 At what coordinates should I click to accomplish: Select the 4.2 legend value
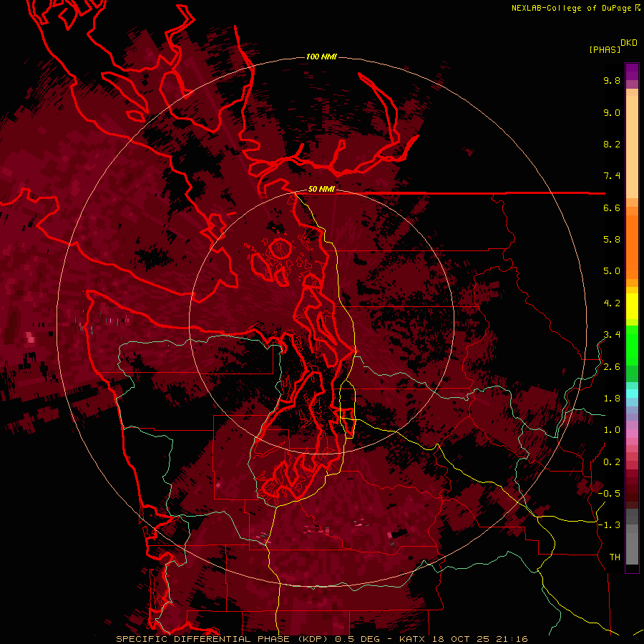[x=612, y=303]
